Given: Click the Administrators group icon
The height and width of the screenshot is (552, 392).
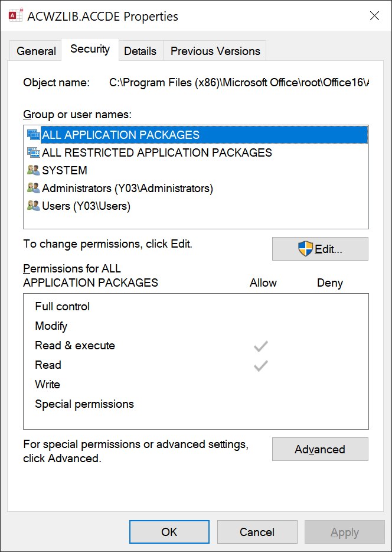Looking at the screenshot, I should 33,188.
